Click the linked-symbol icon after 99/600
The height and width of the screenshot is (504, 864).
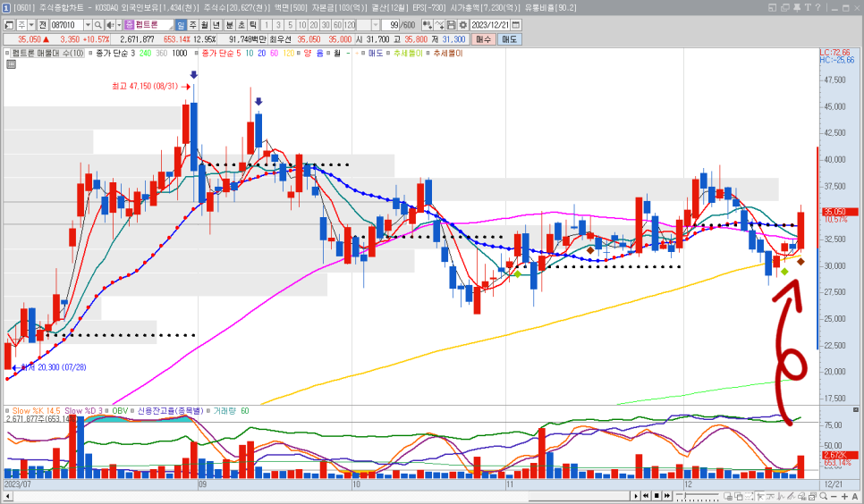pyautogui.click(x=427, y=25)
